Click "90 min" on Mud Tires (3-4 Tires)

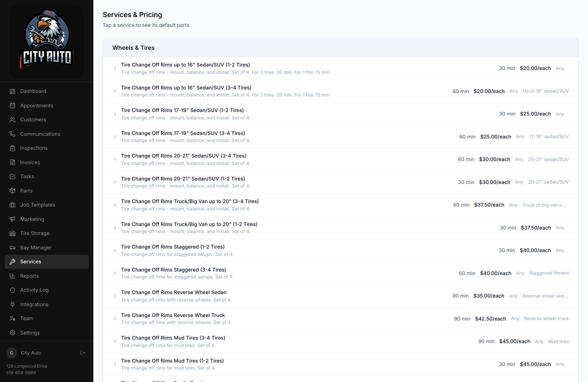[x=486, y=341]
